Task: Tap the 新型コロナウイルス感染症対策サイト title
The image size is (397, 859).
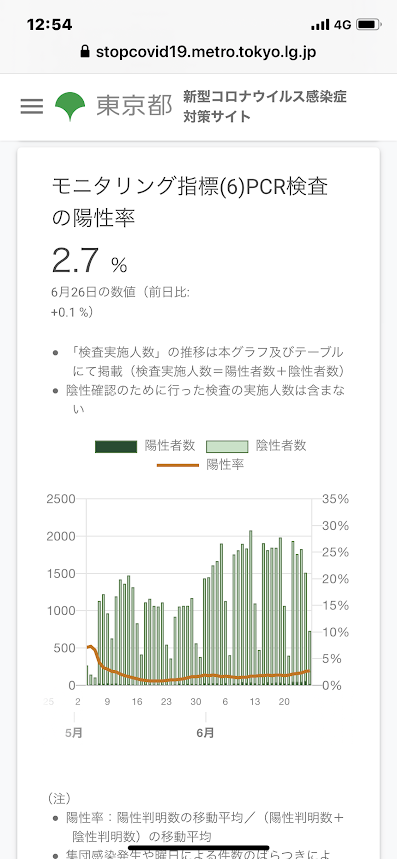Action: point(265,106)
